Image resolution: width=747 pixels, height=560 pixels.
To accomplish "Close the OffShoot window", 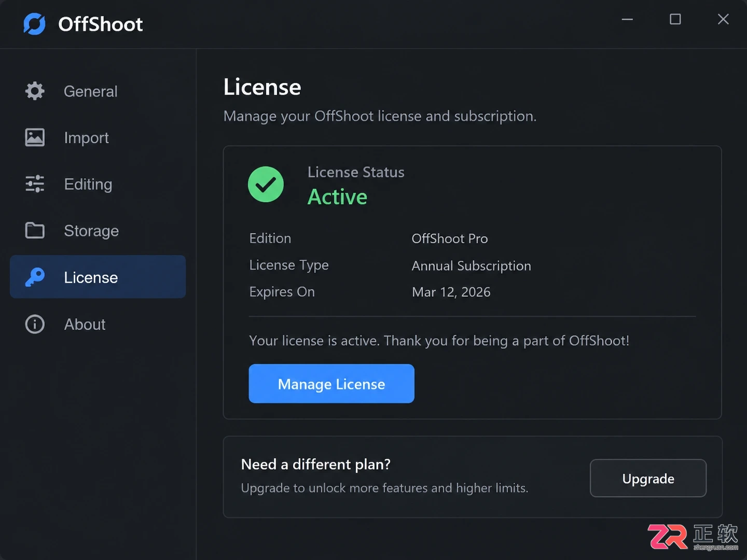I will [x=723, y=20].
